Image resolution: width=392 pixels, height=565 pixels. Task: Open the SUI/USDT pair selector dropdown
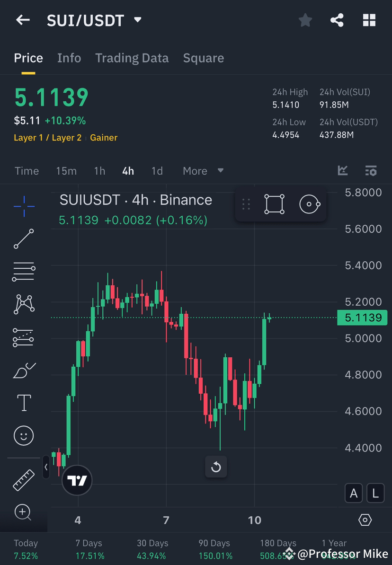tap(137, 20)
